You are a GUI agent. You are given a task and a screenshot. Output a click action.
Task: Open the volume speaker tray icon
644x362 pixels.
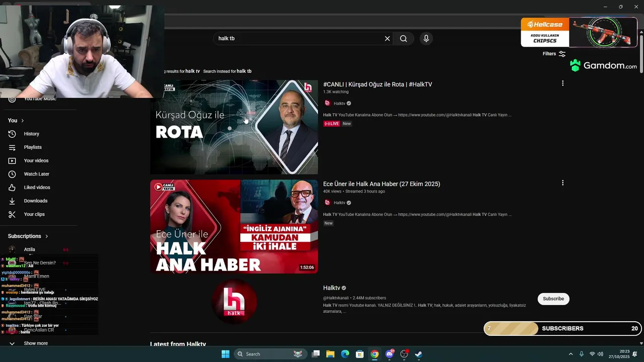[x=600, y=354]
